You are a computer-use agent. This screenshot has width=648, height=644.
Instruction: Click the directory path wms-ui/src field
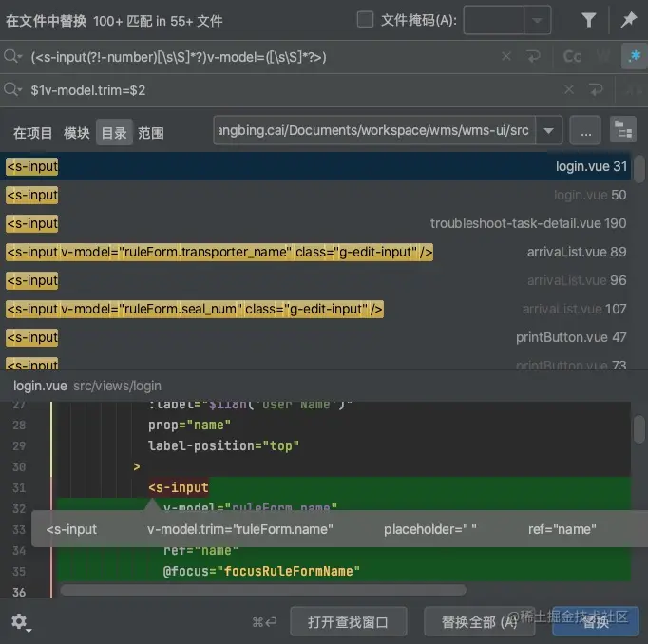(374, 130)
